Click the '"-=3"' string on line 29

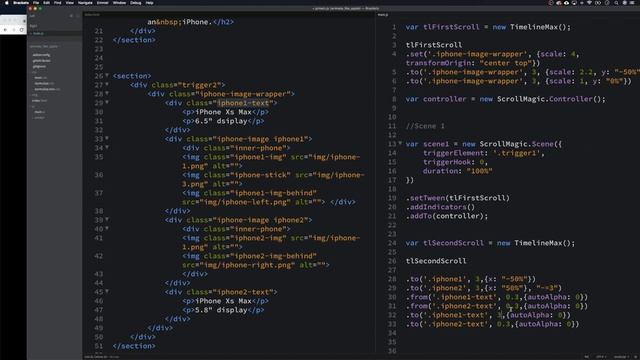click(x=549, y=288)
